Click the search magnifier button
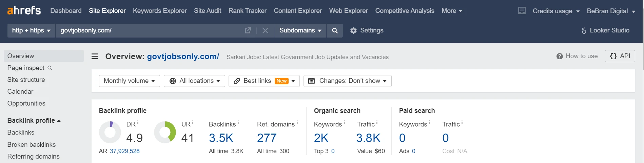This screenshot has width=644, height=163. point(335,30)
